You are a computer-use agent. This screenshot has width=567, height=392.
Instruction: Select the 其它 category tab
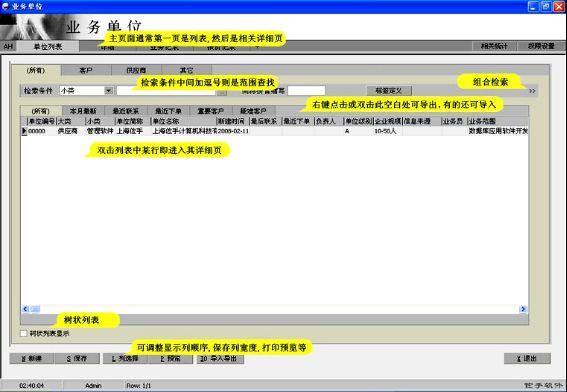point(186,71)
